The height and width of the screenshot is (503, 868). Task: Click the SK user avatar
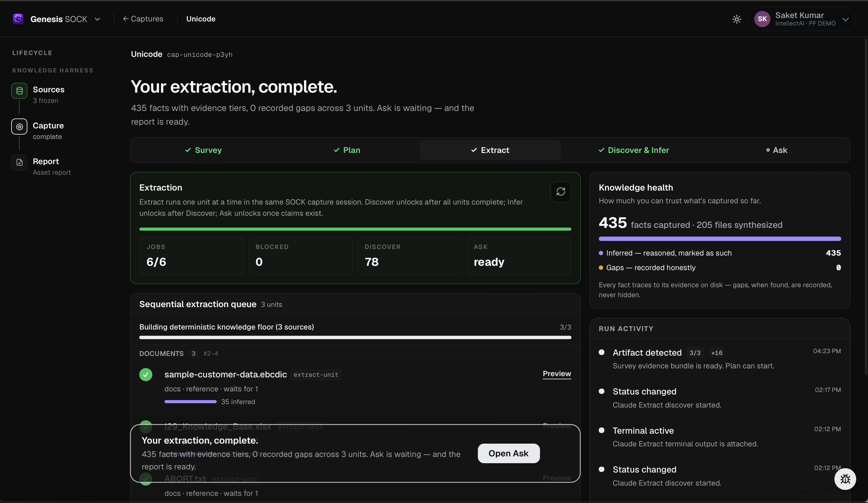[x=762, y=19]
